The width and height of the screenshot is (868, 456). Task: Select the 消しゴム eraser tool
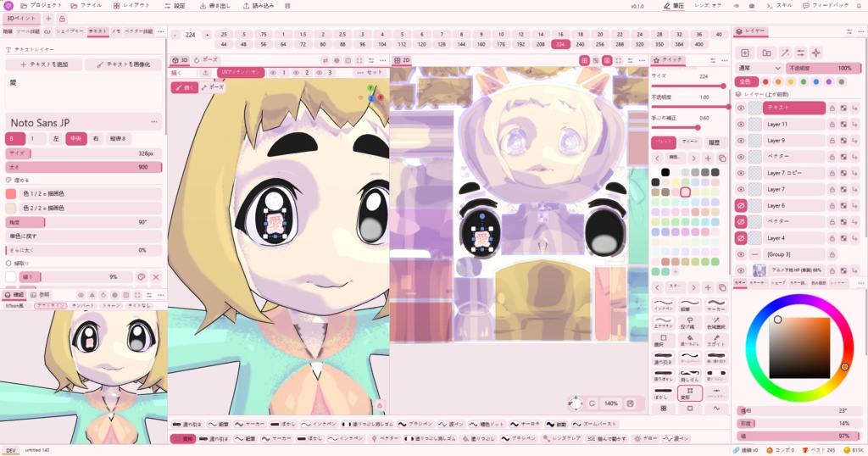690,375
